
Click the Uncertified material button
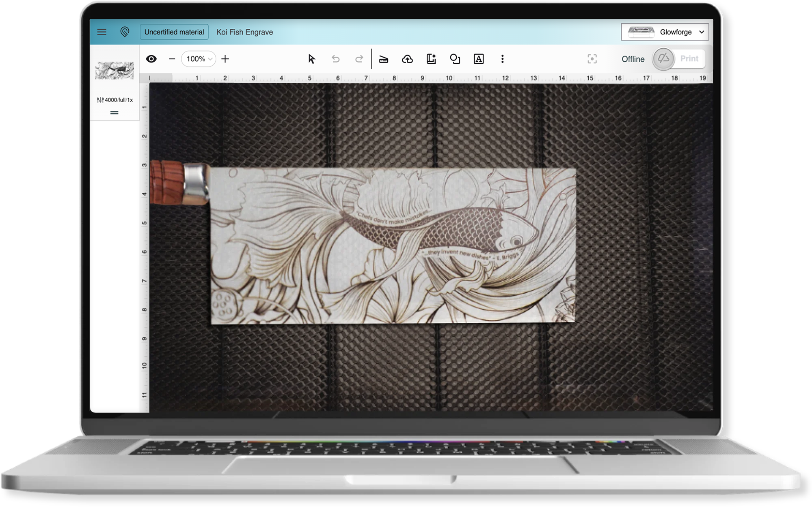(x=174, y=32)
